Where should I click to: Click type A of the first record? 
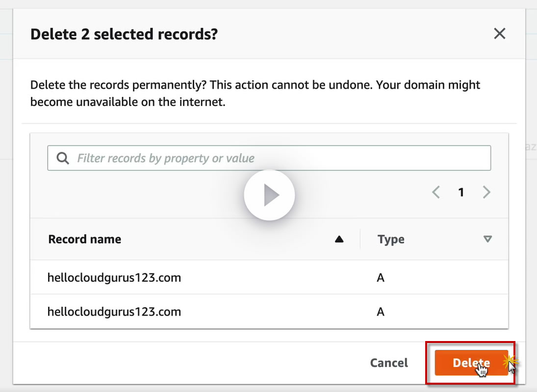coord(381,278)
